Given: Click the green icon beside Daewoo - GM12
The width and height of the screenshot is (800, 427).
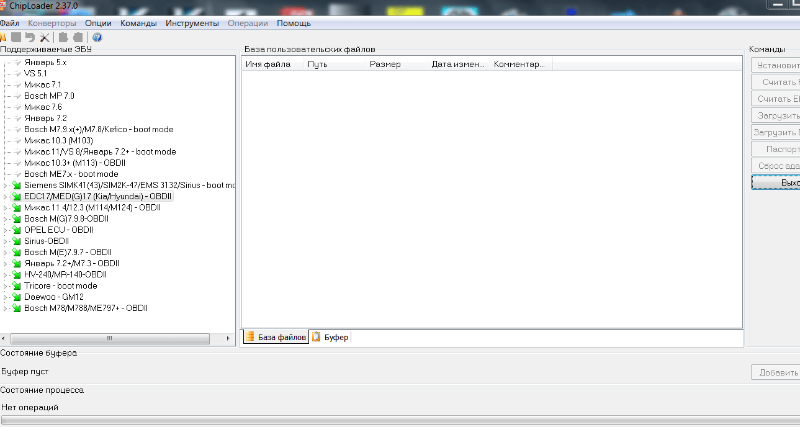Looking at the screenshot, I should coord(16,297).
